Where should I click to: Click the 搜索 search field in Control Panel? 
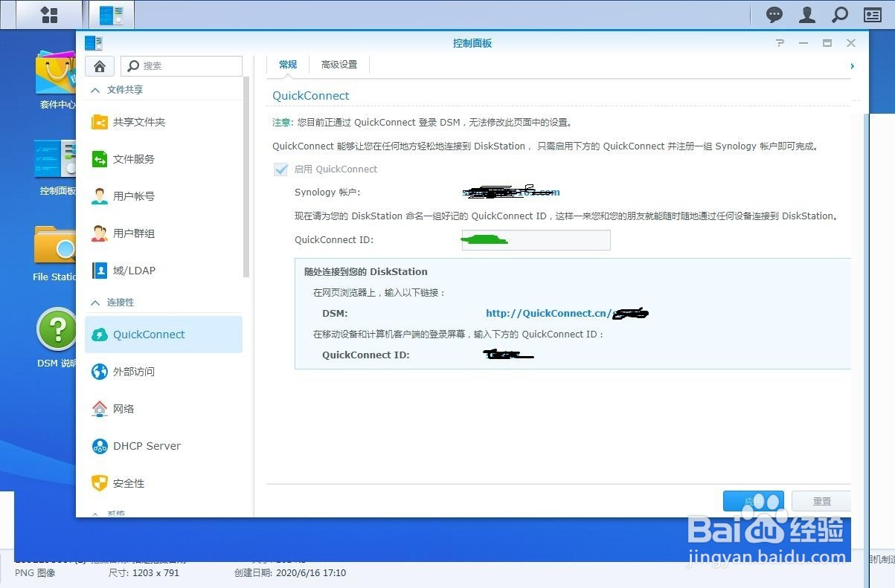(182, 65)
